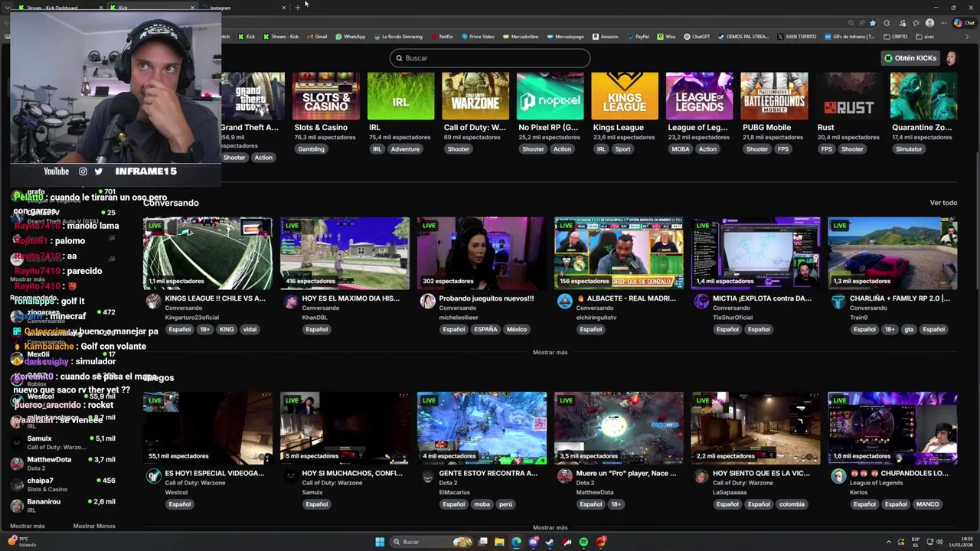Viewport: 980px width, 551px height.
Task: Open the ALBACETE - REAL MADRID stream thumbnail
Action: [619, 253]
